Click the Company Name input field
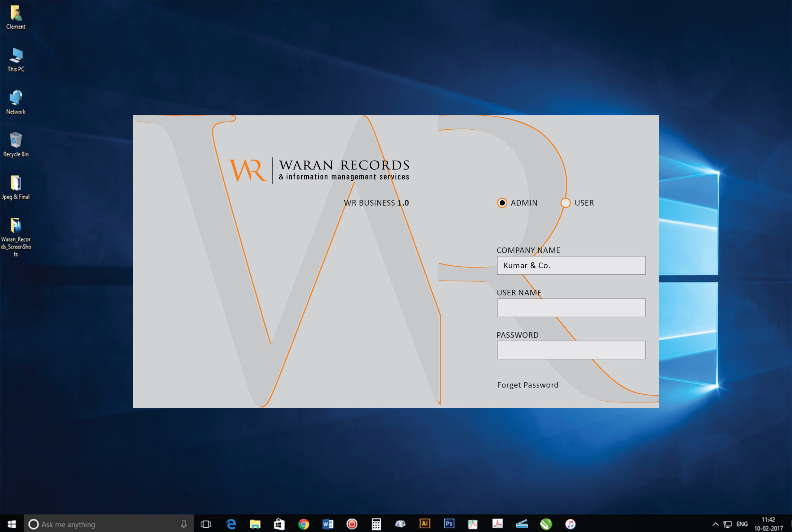792x532 pixels. (x=571, y=265)
